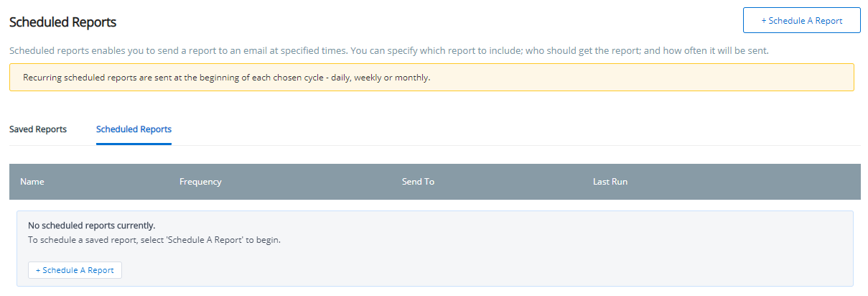Click the scheduled reports description paragraph
The width and height of the screenshot is (868, 296).
(x=388, y=52)
